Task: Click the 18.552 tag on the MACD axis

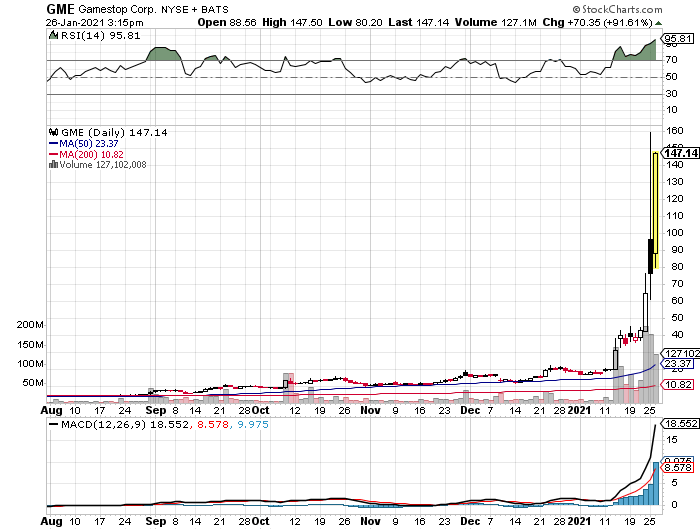Action: [679, 423]
